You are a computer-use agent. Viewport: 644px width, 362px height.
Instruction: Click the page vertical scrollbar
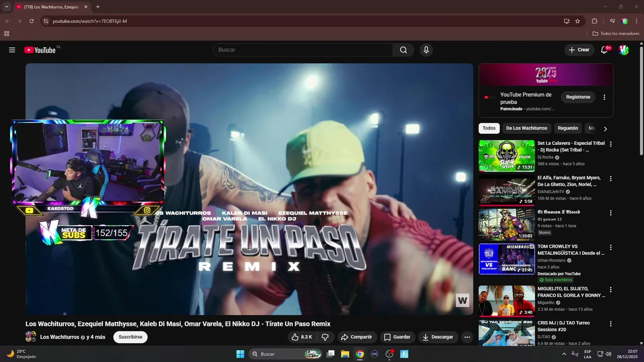pyautogui.click(x=641, y=101)
